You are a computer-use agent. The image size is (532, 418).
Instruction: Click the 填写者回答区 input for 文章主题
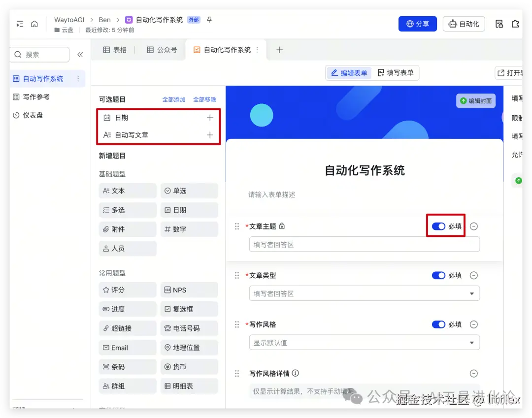pyautogui.click(x=364, y=244)
